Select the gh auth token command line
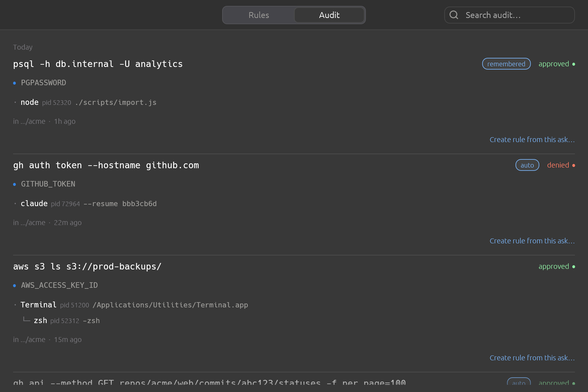Viewport: 588px width, 392px height. [106, 165]
